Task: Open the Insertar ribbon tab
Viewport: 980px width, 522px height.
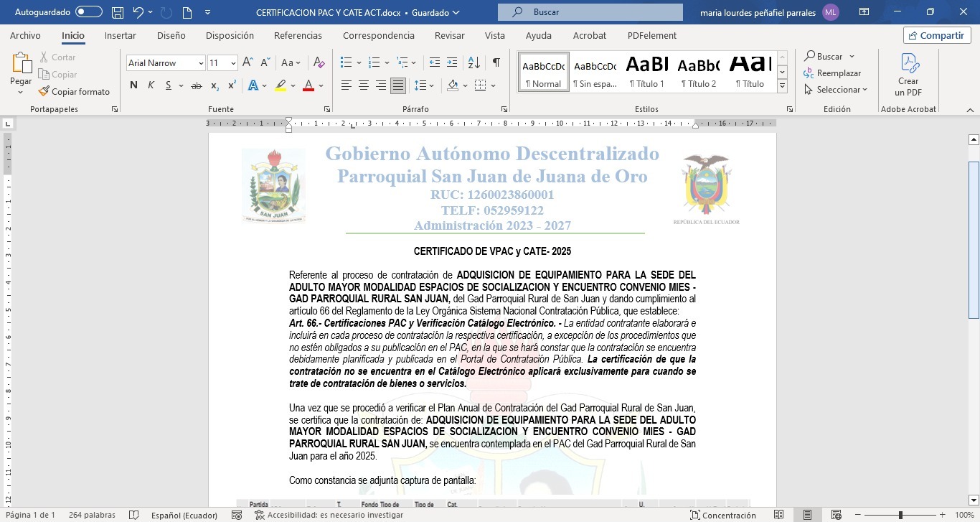Action: [x=120, y=35]
